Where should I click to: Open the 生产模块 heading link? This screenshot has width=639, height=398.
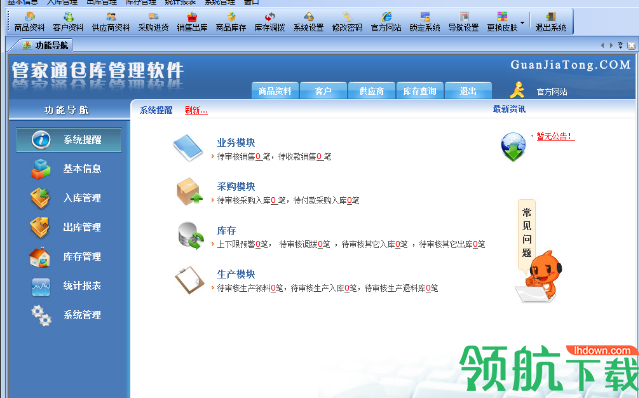pos(236,274)
